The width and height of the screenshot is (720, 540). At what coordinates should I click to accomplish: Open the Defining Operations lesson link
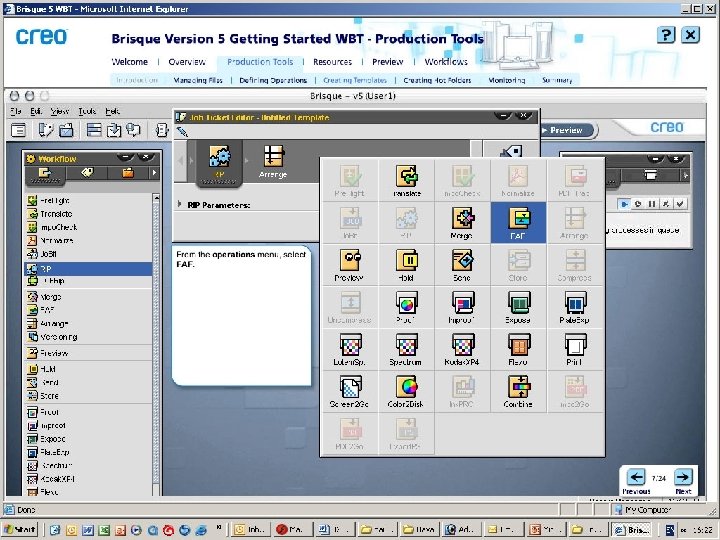point(273,80)
